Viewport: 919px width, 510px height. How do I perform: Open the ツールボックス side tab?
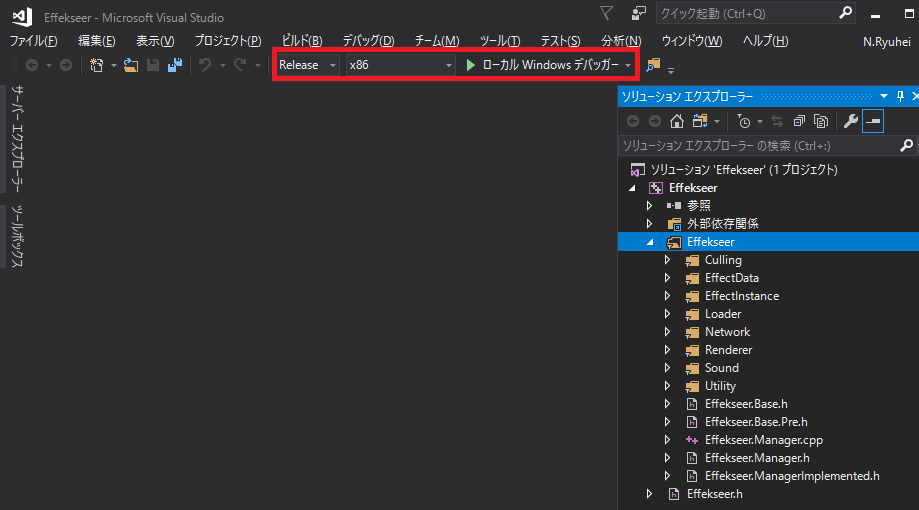tap(18, 237)
